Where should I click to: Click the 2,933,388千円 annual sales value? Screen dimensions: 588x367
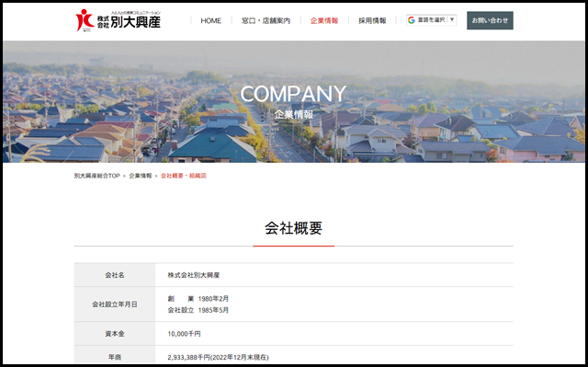tap(219, 357)
